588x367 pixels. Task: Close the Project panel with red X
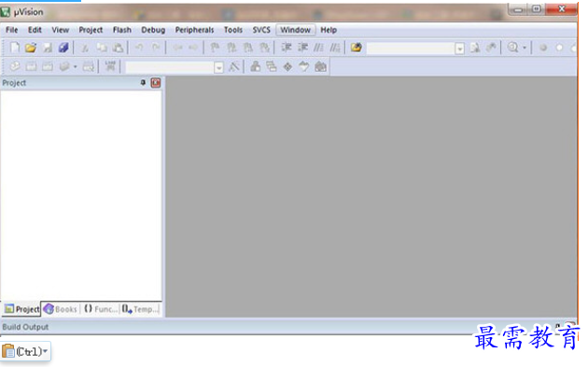pos(156,83)
